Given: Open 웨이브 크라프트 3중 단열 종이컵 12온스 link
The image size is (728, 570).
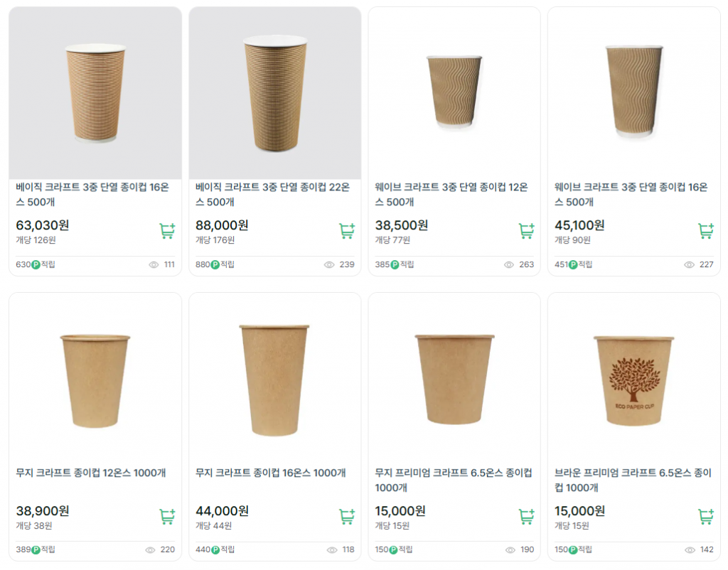Looking at the screenshot, I should pyautogui.click(x=451, y=195).
